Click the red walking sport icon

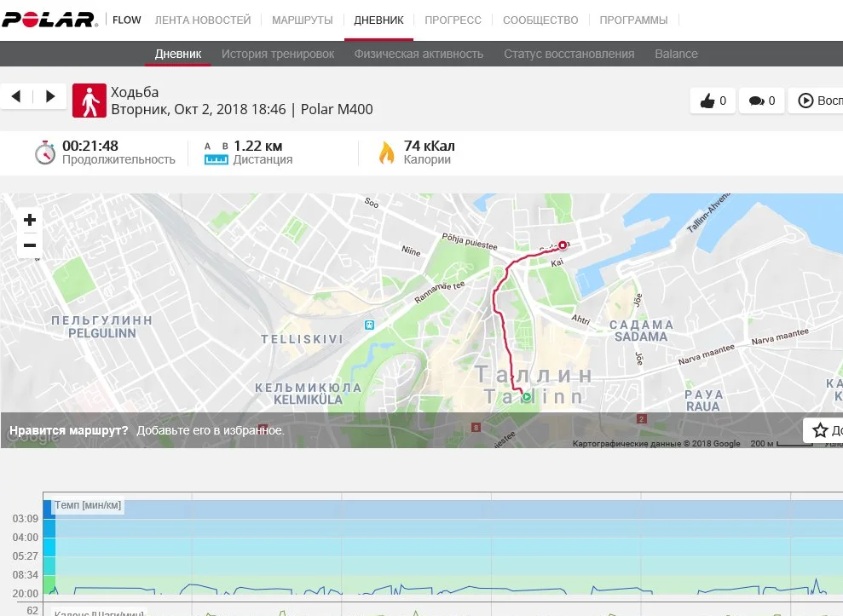(89, 101)
